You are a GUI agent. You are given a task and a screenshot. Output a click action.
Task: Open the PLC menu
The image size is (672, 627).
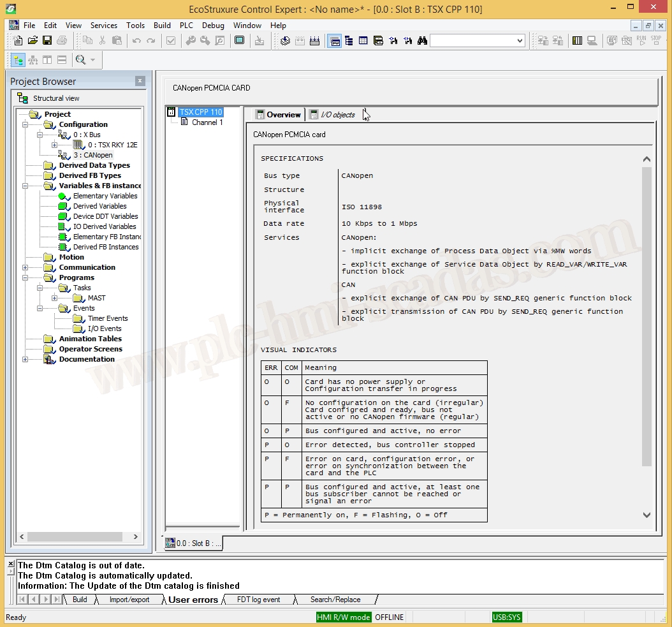[x=186, y=26]
